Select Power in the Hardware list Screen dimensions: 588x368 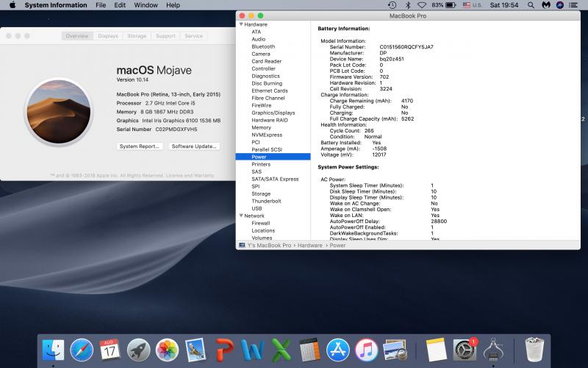pos(273,157)
